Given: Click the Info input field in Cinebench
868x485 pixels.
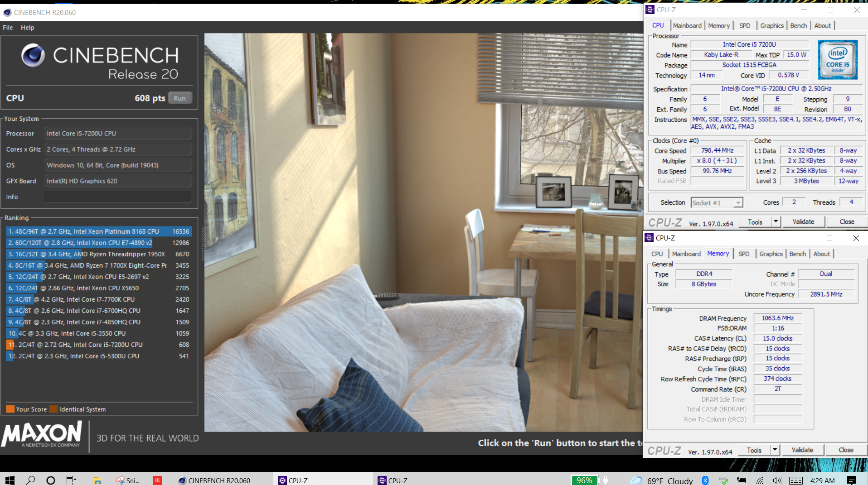Looking at the screenshot, I should tap(118, 197).
